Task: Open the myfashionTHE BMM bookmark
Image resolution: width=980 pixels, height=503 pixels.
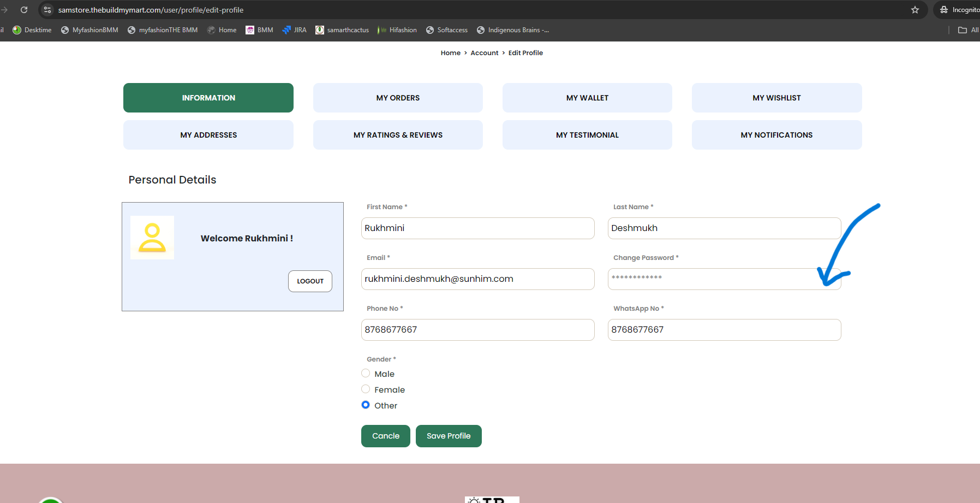Action: coord(163,30)
